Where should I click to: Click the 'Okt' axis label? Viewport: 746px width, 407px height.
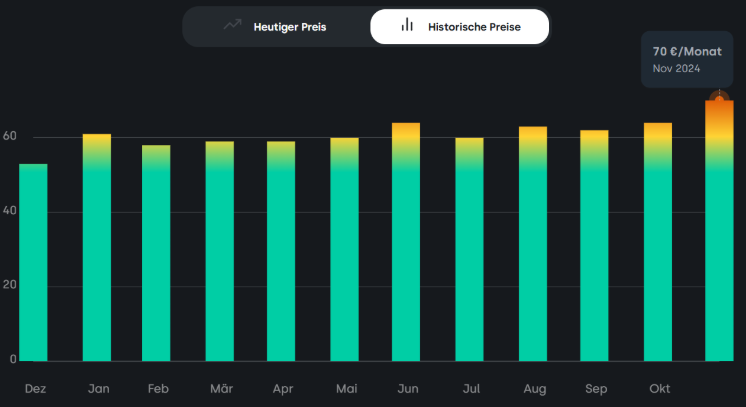660,389
